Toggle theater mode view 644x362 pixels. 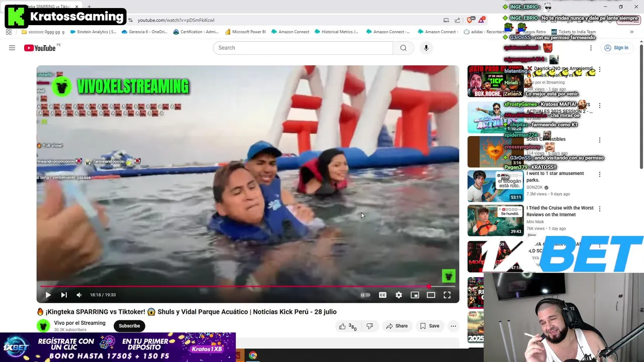click(431, 295)
